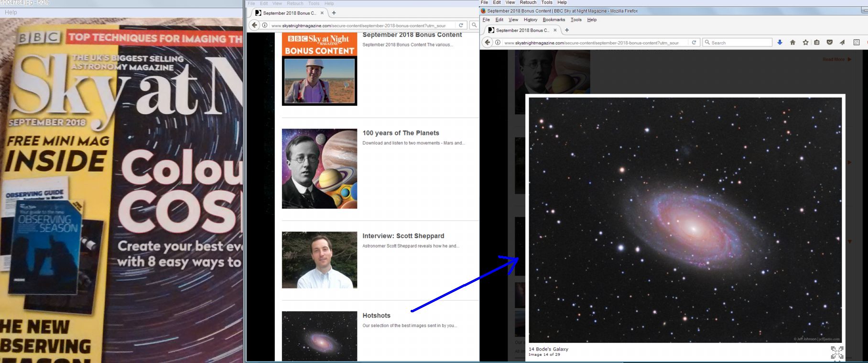Click the Hotshots galaxy thumbnail image

[x=319, y=336]
